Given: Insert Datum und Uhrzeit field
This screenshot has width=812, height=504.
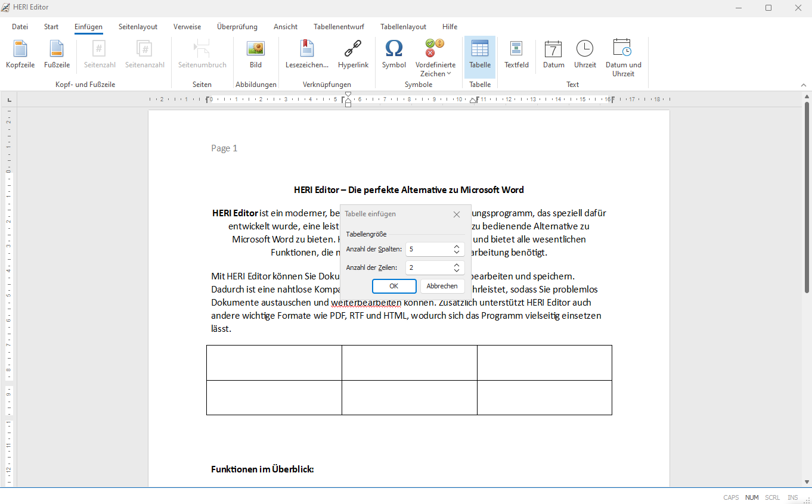Looking at the screenshot, I should [624, 58].
